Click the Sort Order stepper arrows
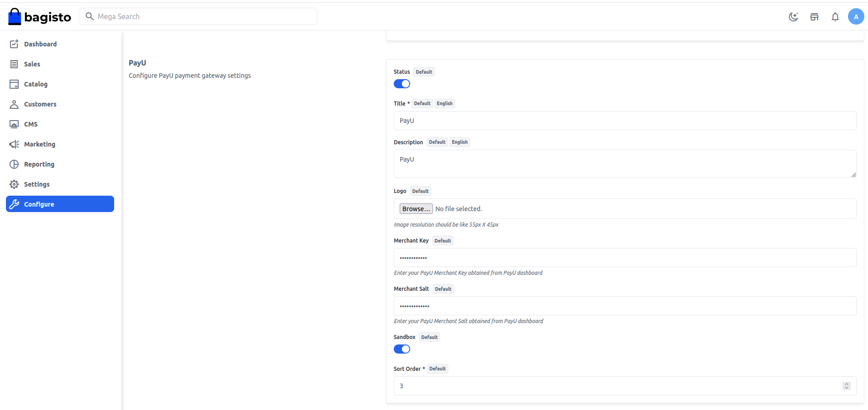The height and width of the screenshot is (410, 868). 846,386
